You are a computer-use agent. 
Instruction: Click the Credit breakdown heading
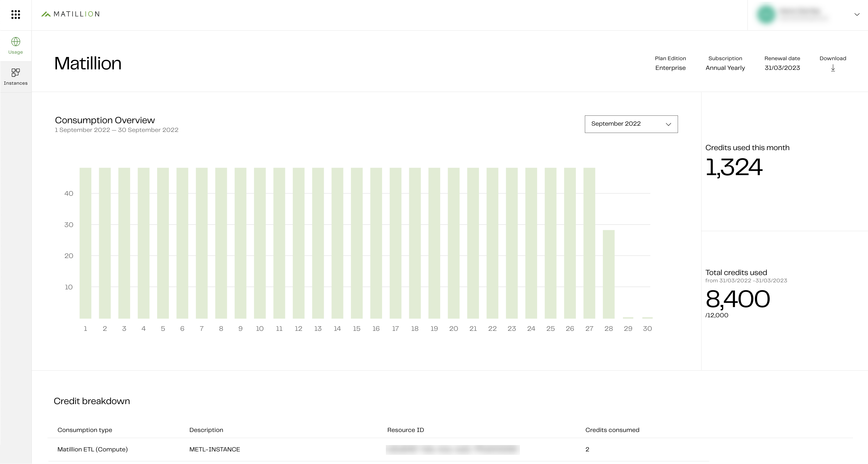[92, 401]
